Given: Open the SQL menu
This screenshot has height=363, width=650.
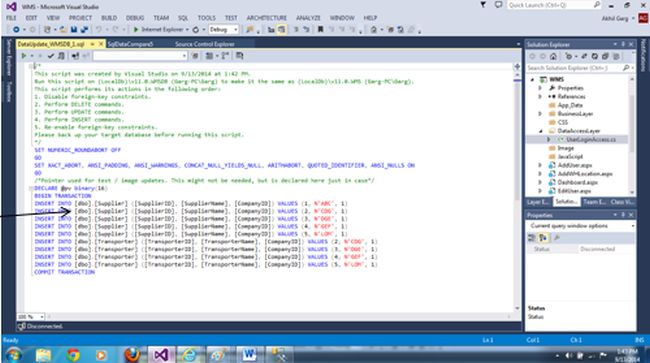Looking at the screenshot, I should [183, 18].
